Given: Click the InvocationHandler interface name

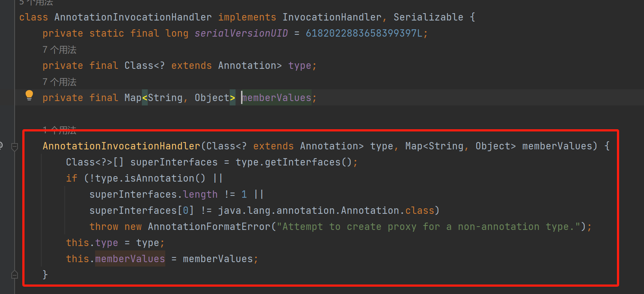Looking at the screenshot, I should coord(332,17).
